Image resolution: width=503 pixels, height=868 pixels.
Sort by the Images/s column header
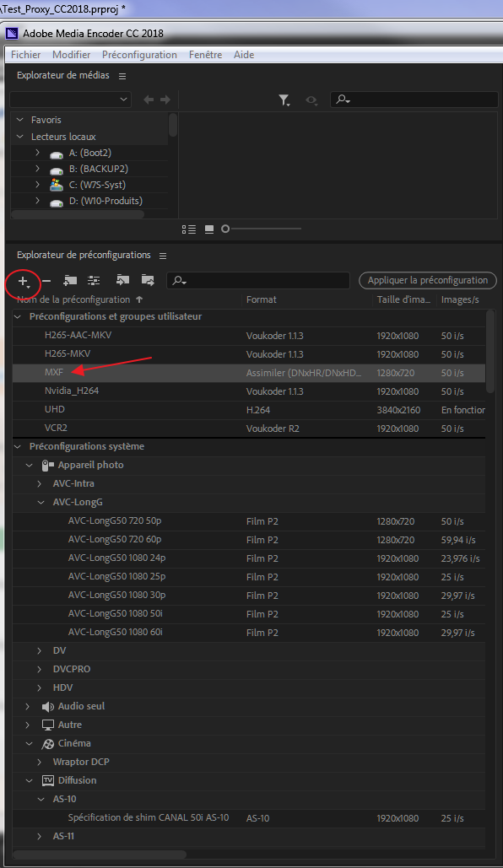point(460,299)
